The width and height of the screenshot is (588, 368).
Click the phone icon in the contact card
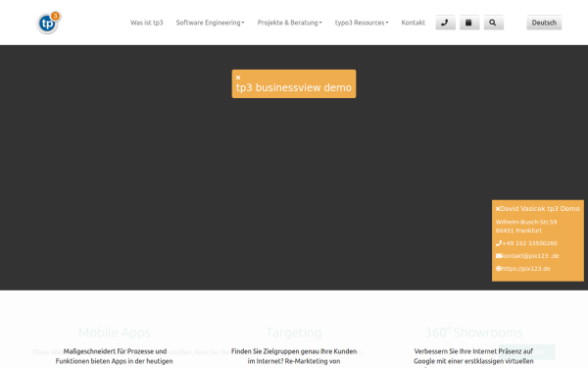click(499, 243)
